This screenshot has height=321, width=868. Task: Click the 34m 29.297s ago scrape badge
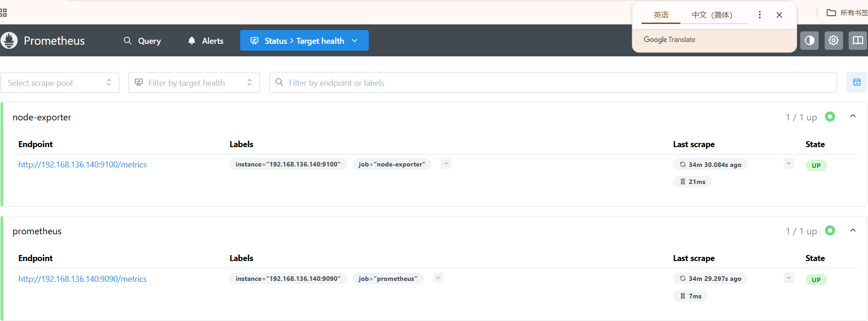point(710,279)
